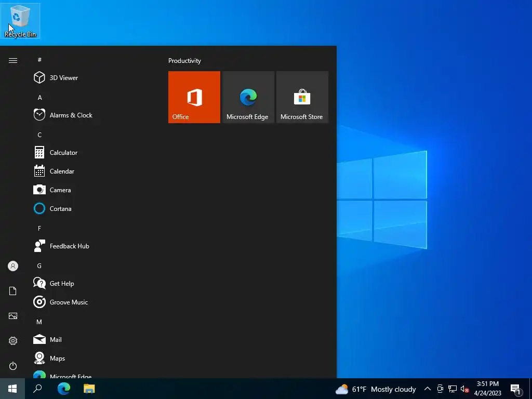Open Settings gear in Start menu
This screenshot has height=399, width=532.
13,341
